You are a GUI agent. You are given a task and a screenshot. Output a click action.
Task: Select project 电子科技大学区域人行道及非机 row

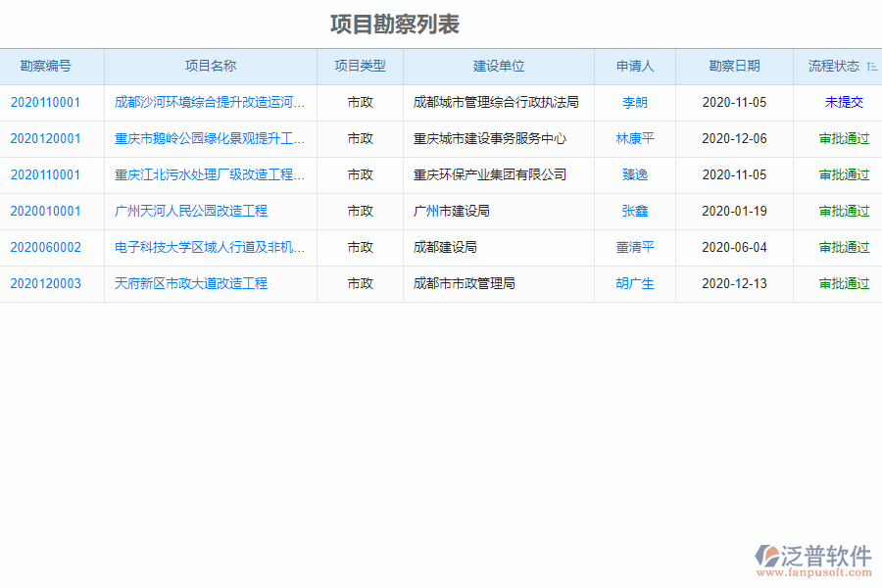pyautogui.click(x=210, y=248)
